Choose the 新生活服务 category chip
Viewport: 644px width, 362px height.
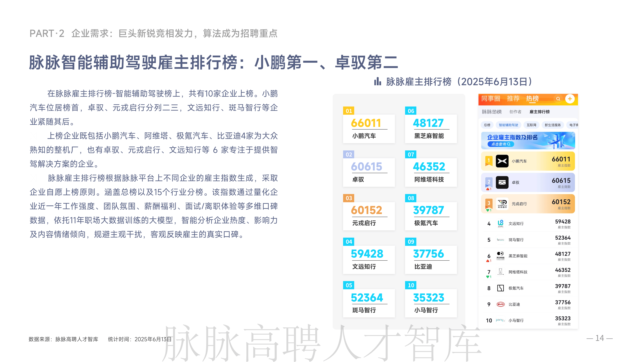click(553, 125)
